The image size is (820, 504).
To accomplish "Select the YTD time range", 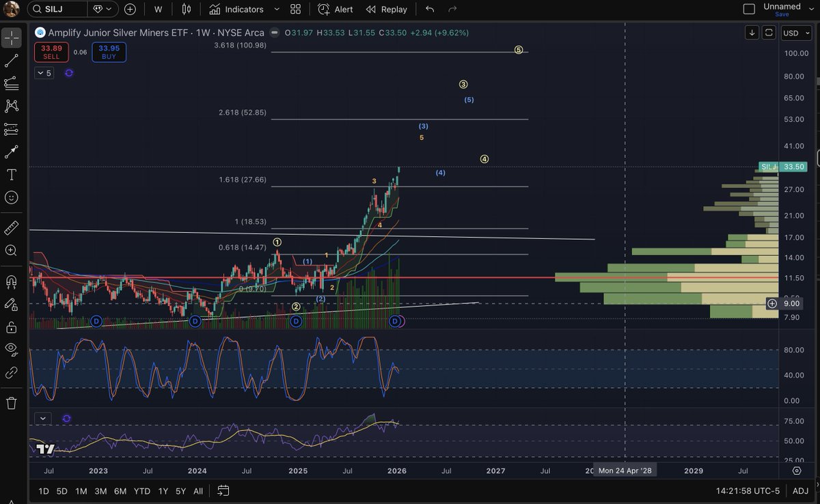I will tap(142, 490).
